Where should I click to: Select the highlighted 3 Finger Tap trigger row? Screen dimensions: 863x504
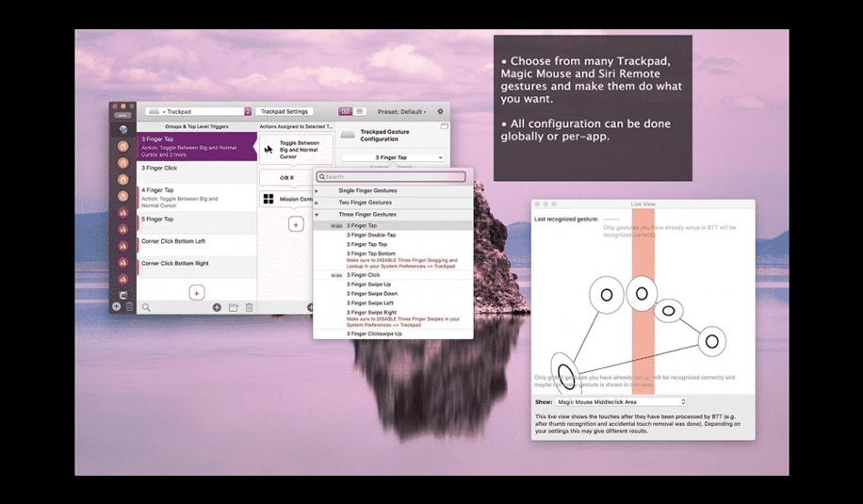(x=197, y=146)
